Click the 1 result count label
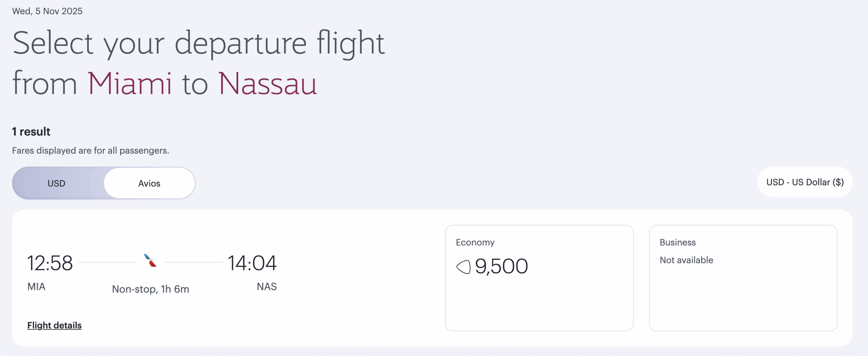 (x=31, y=131)
